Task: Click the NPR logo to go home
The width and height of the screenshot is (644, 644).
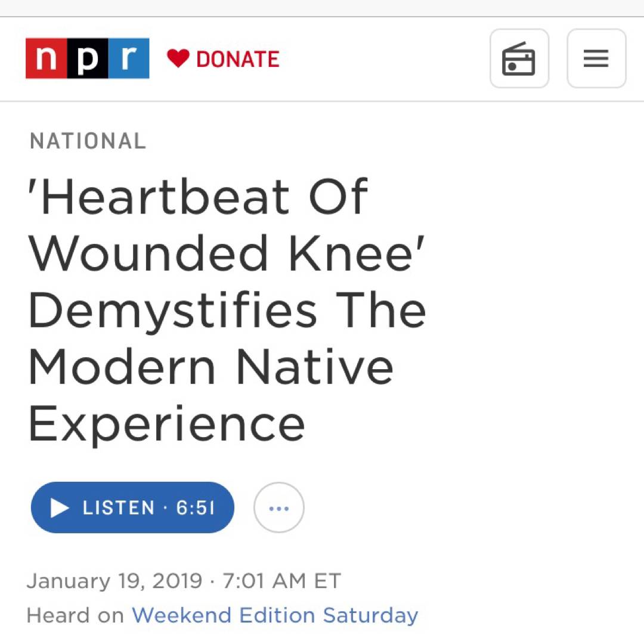Action: pos(87,58)
